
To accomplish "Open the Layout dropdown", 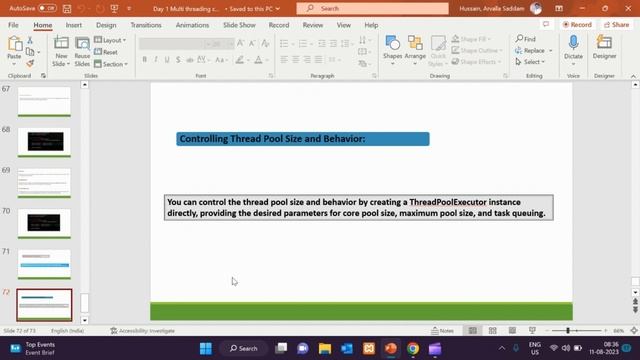I will click(110, 40).
